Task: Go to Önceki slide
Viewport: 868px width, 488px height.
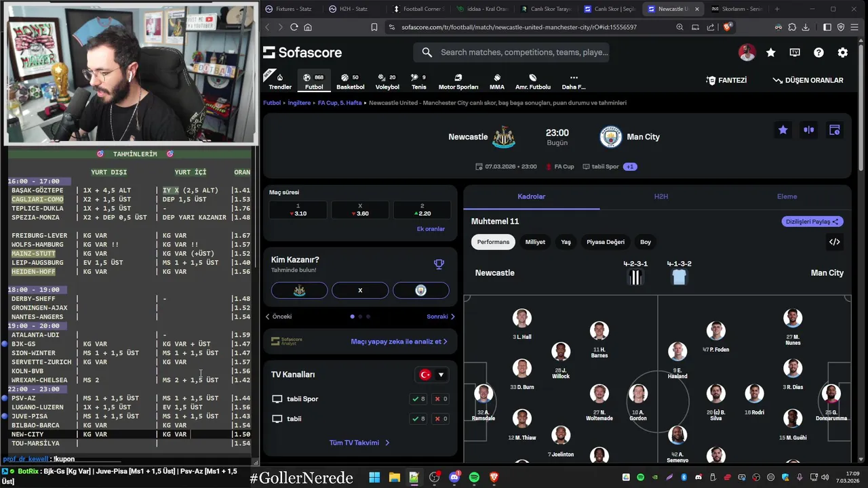Action: [279, 317]
